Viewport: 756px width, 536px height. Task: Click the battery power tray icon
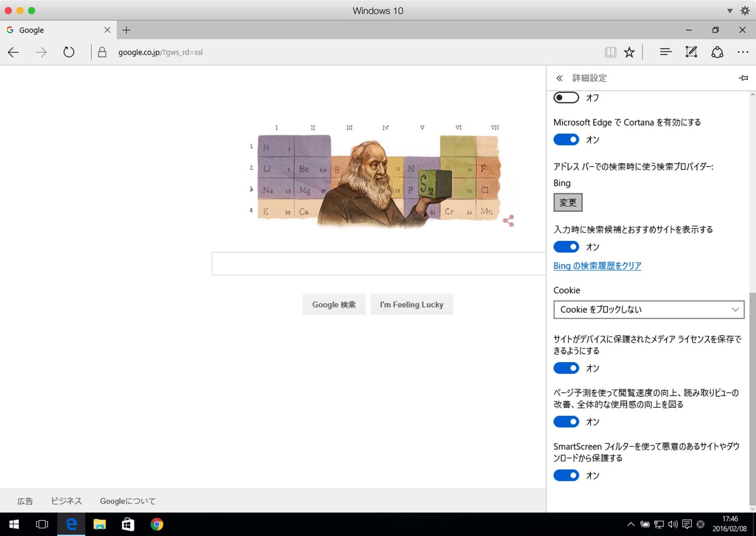[x=645, y=525]
